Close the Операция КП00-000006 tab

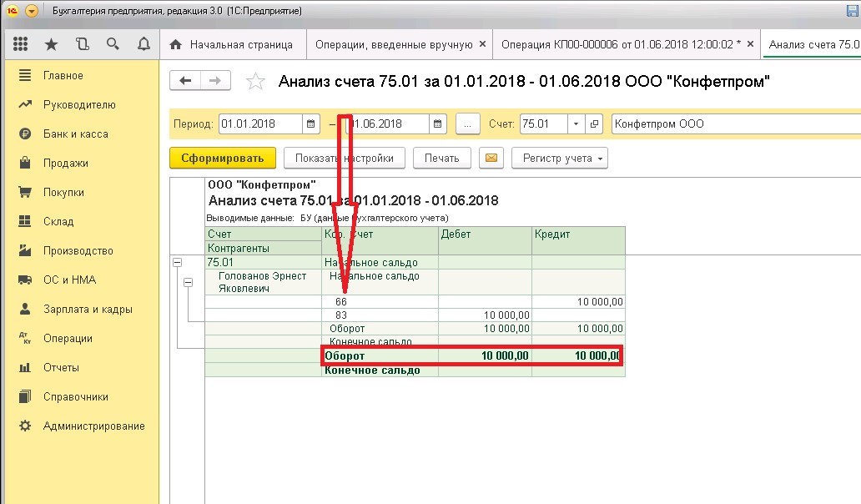pyautogui.click(x=750, y=44)
